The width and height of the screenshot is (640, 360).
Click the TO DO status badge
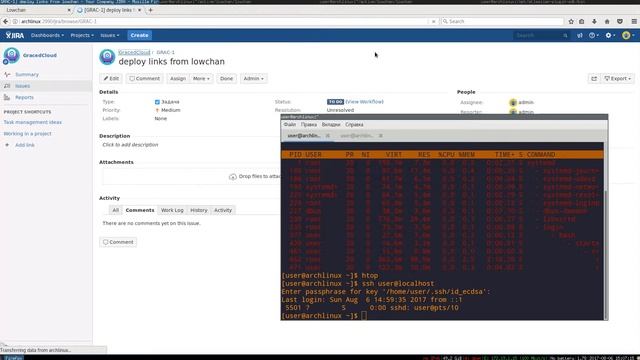point(335,102)
